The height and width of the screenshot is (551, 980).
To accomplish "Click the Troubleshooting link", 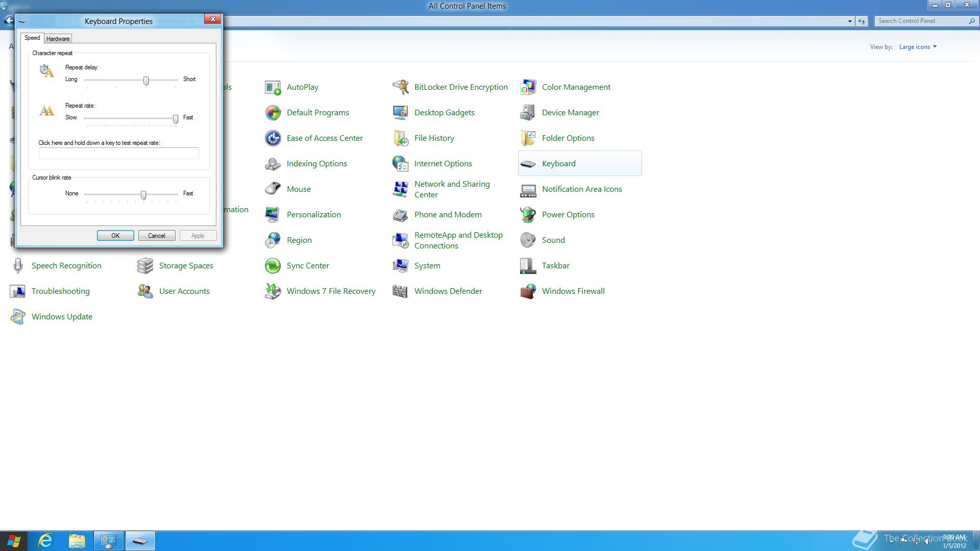I will (60, 291).
